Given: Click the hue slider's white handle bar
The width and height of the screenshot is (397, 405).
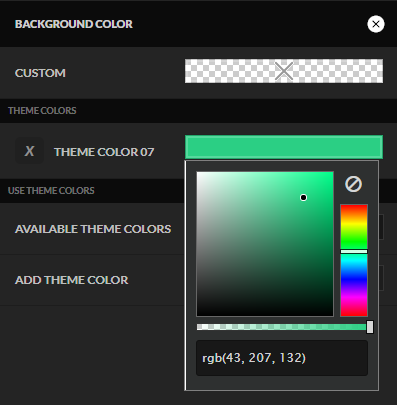Looking at the screenshot, I should [x=354, y=252].
